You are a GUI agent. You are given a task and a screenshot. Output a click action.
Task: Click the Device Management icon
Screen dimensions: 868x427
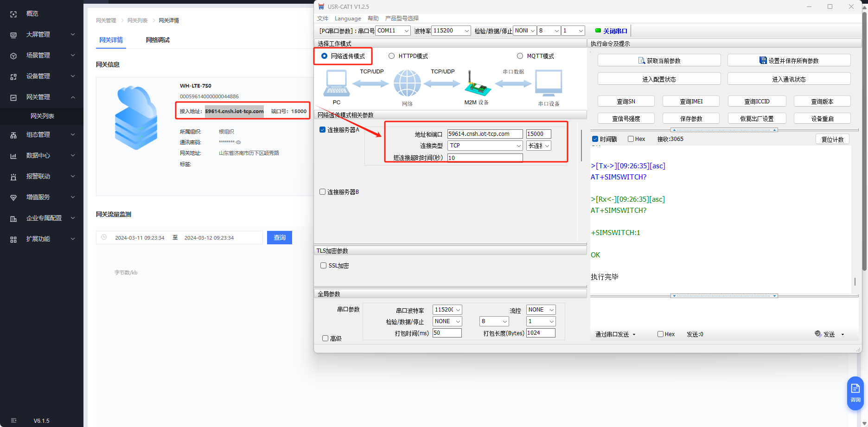click(x=13, y=76)
